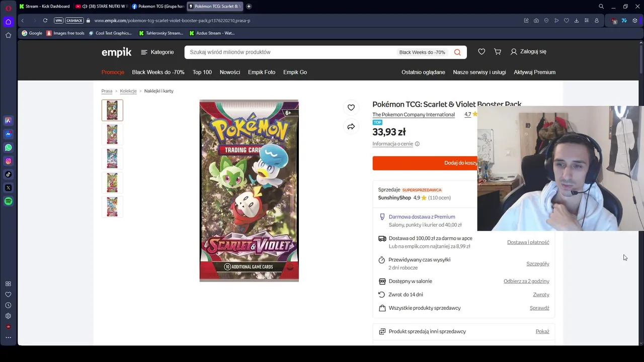Open Opera sidebar Start Page home icon
644x362 pixels.
(x=8, y=22)
